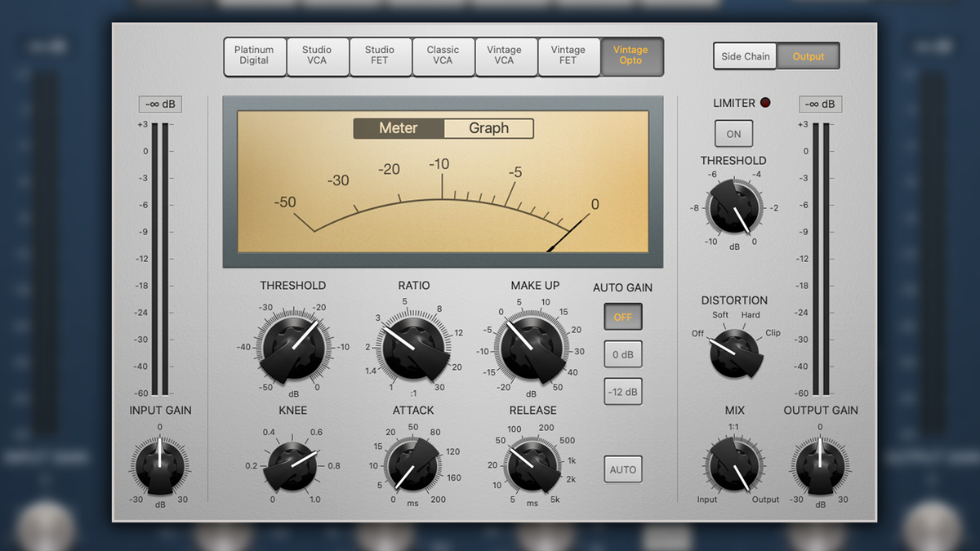Select the Classic VCA circuit type
This screenshot has width=980, height=551.
(443, 56)
